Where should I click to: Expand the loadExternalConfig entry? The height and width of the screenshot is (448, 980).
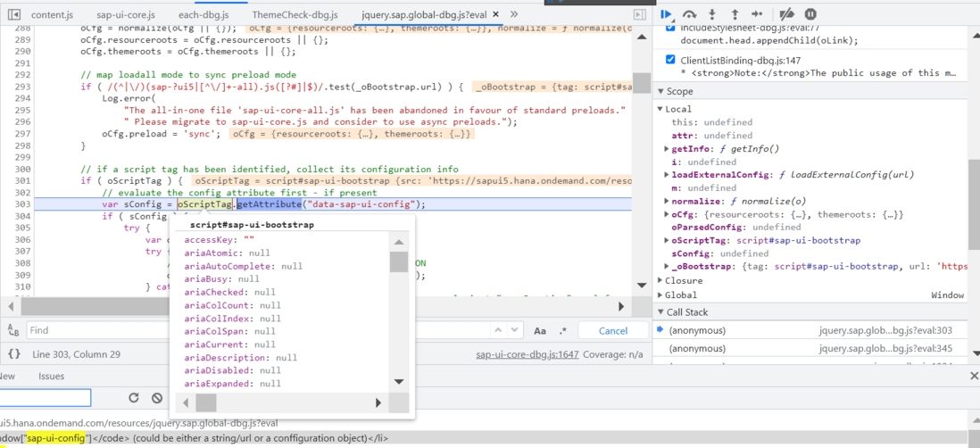click(667, 175)
